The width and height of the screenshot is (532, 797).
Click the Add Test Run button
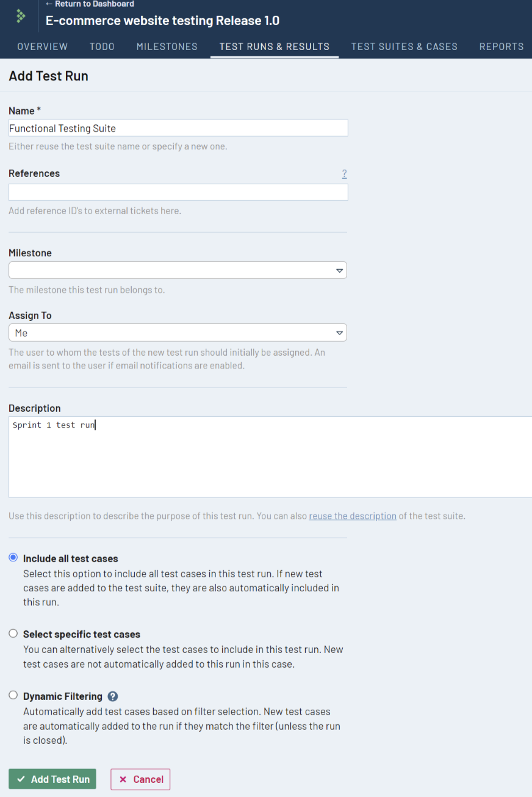coord(52,779)
